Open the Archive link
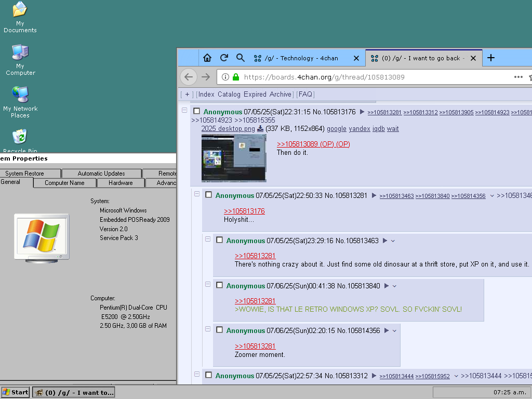 click(x=280, y=95)
